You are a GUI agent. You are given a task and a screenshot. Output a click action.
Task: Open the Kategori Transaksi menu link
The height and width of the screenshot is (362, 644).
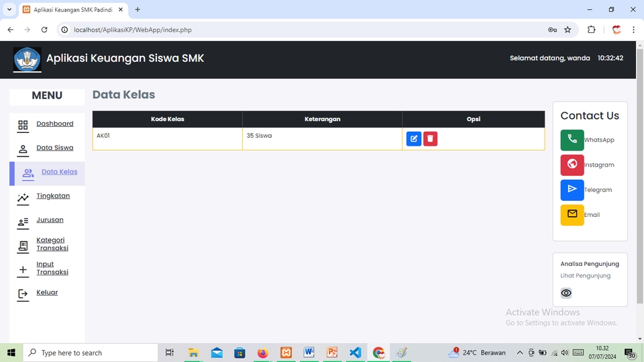coord(52,244)
